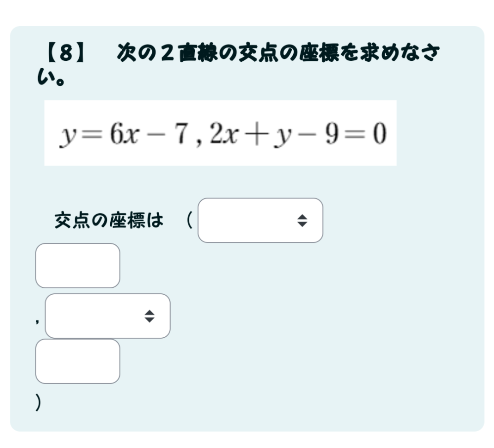The width and height of the screenshot is (494, 448).
Task: Click the opening parenthesis before the first dropdown
Action: coord(189,220)
